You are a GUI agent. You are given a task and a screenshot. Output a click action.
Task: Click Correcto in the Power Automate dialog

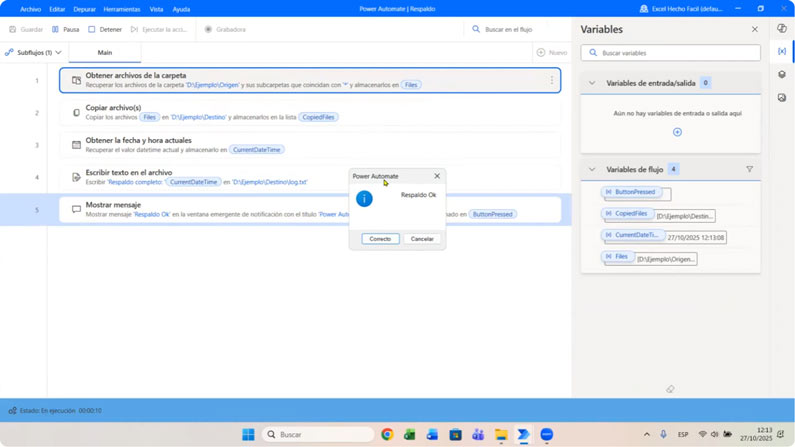[380, 239]
